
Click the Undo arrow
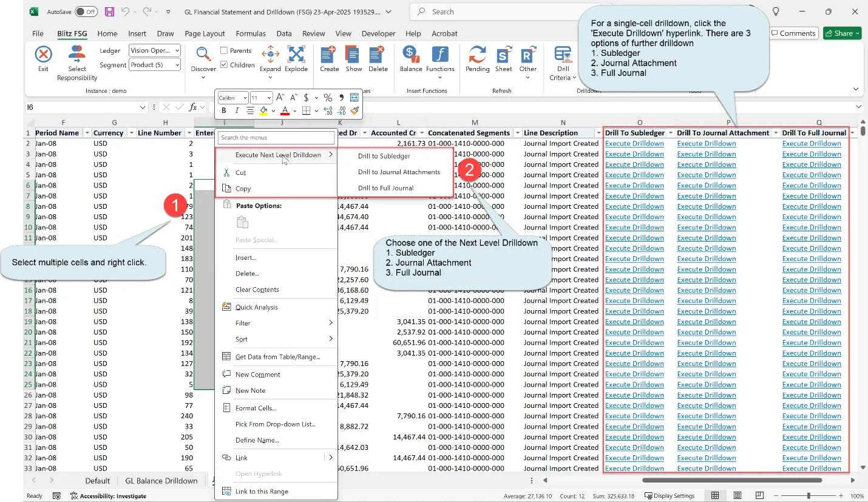click(x=125, y=12)
